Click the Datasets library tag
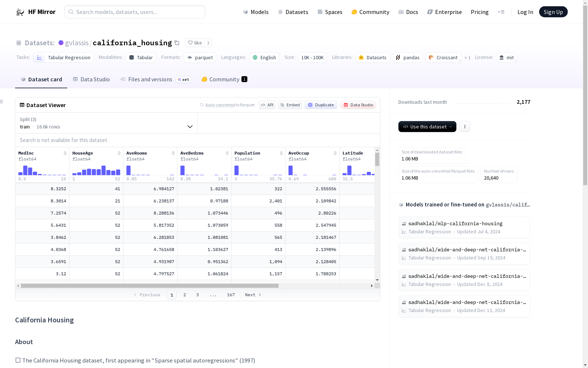588x368 pixels. (x=373, y=57)
